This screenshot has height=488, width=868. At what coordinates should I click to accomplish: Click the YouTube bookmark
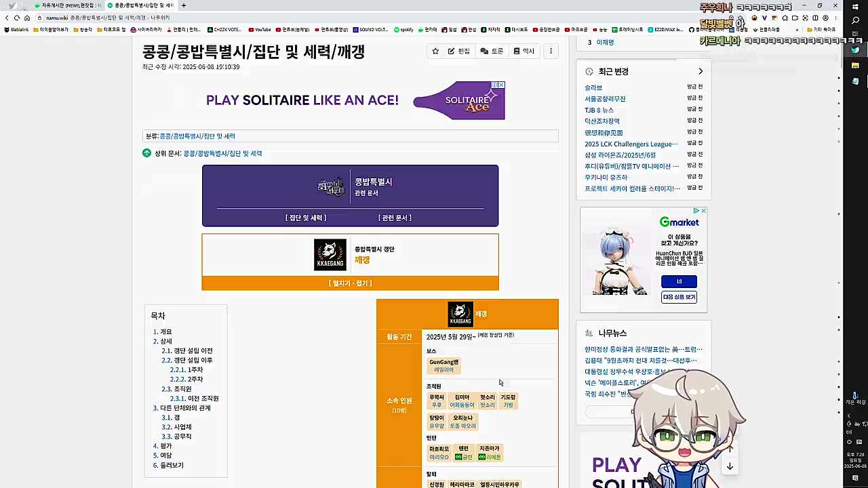259,30
